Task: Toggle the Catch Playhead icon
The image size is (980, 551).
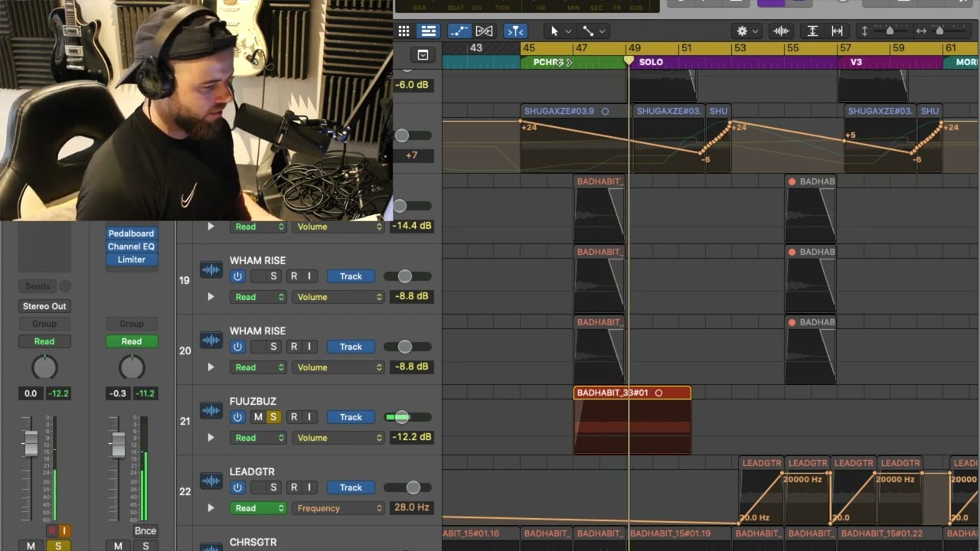Action: 515,31
